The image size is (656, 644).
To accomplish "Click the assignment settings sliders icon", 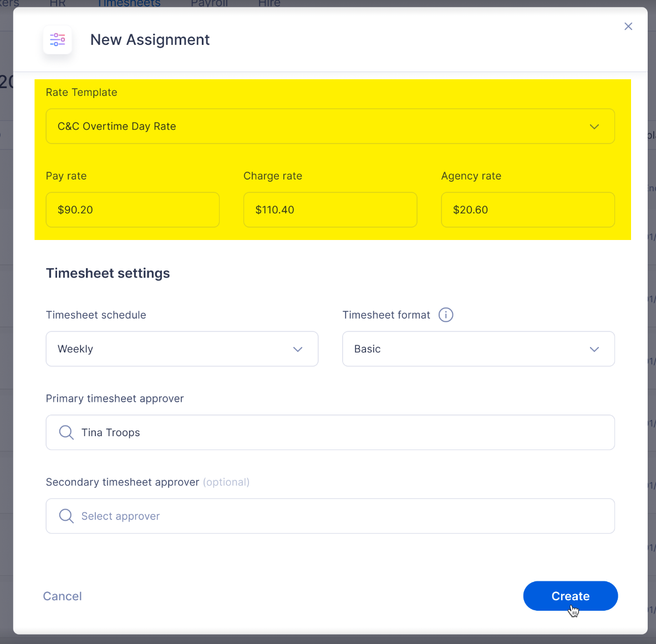I will click(57, 40).
